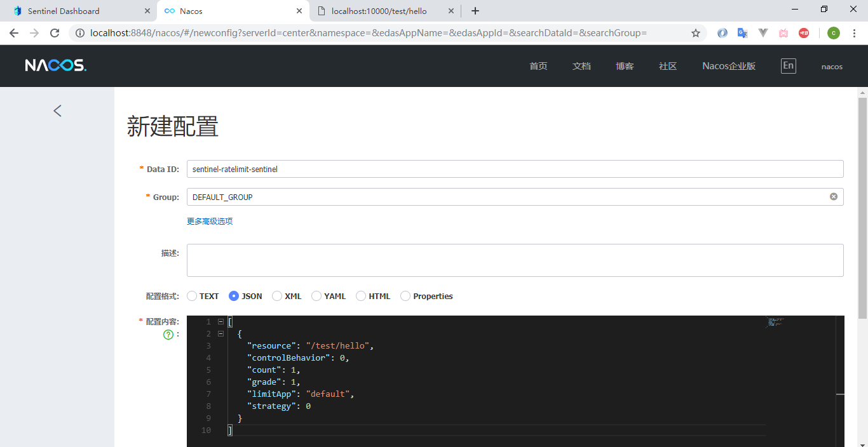View site information icon in address bar
Viewport: 868px width, 447px height.
pyautogui.click(x=80, y=33)
